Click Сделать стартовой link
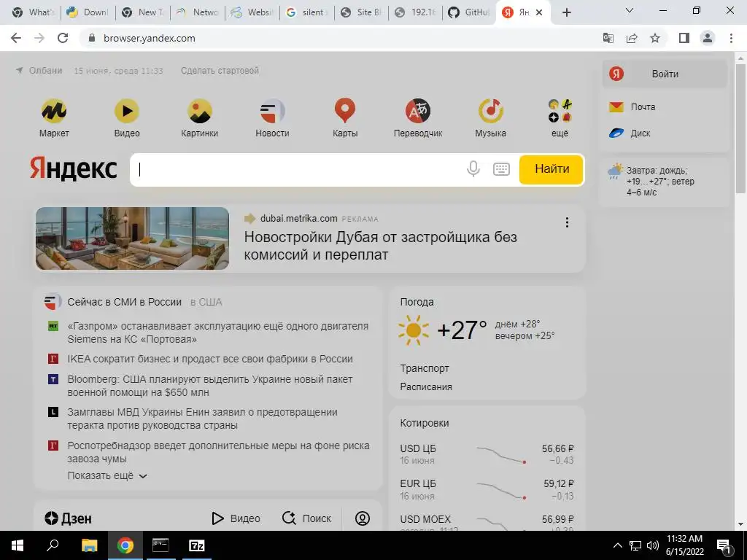Viewport: 747px width, 560px height. pos(220,71)
